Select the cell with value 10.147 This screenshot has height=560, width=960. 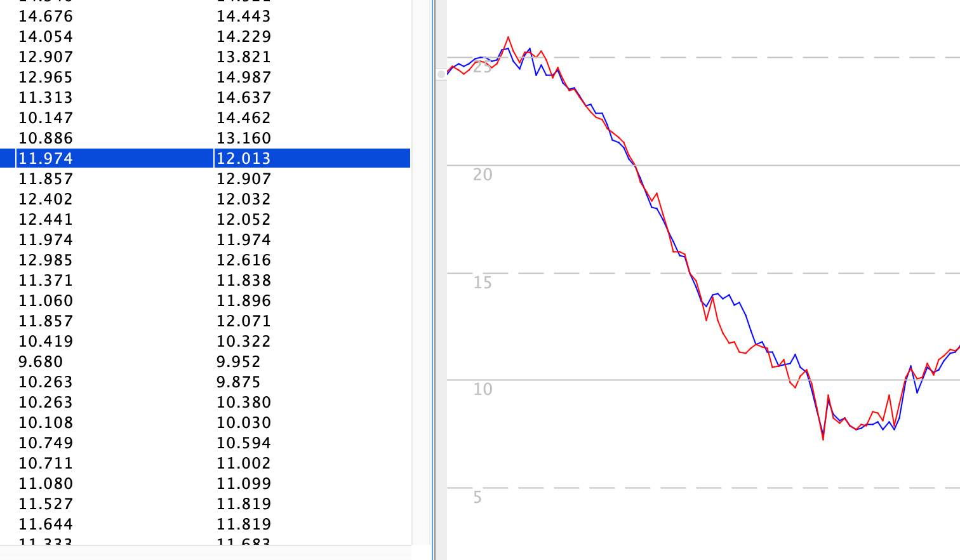pos(46,117)
